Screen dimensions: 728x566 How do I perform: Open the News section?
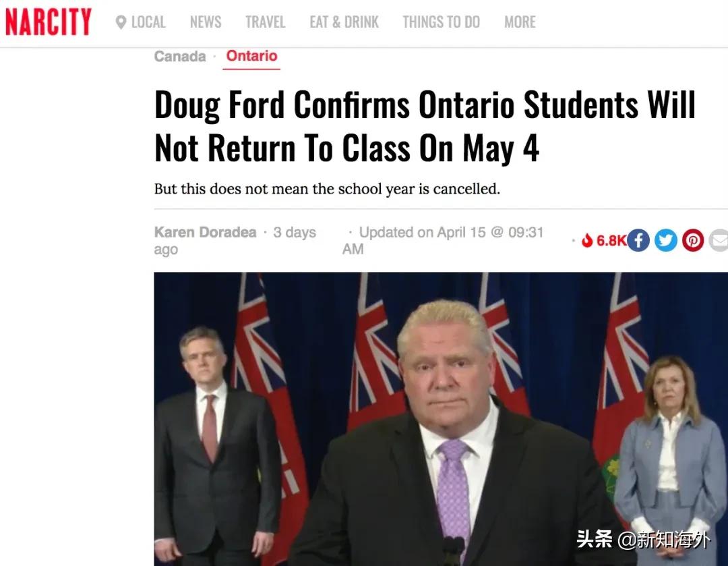point(206,22)
